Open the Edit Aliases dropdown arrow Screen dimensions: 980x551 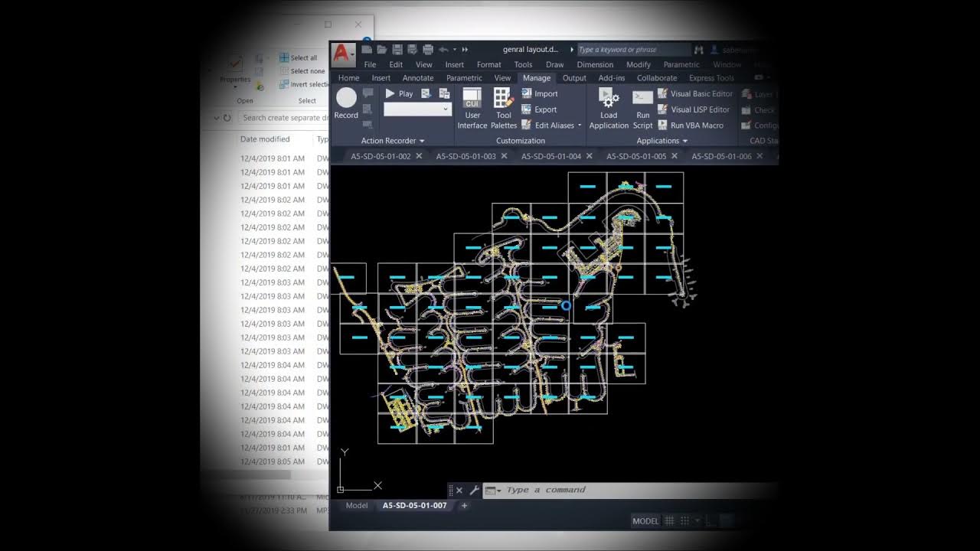(x=580, y=126)
